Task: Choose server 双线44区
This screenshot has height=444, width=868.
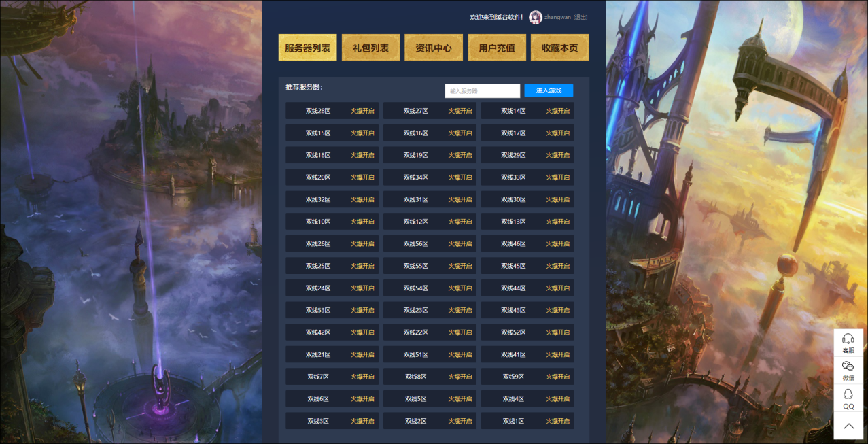Action: coord(527,288)
